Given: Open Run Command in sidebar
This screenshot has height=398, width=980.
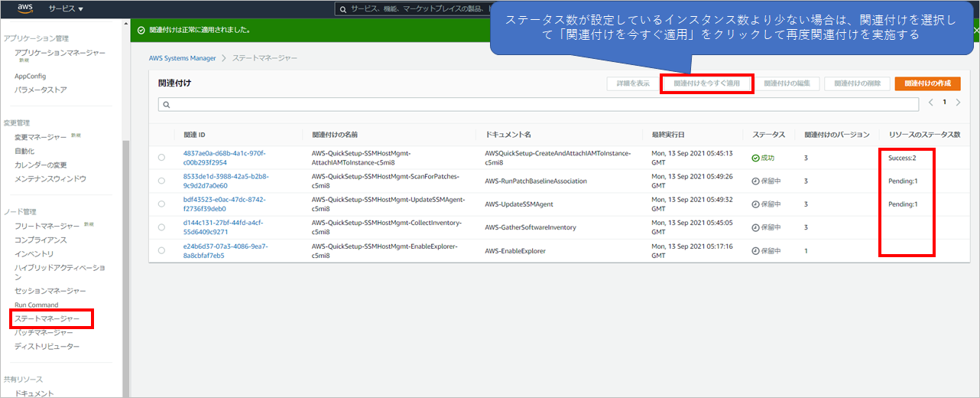Looking at the screenshot, I should pos(37,305).
